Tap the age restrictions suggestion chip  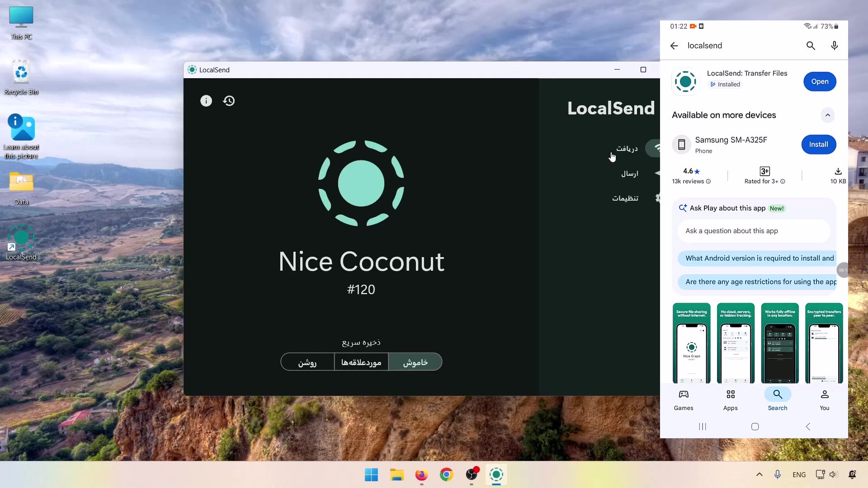point(757,282)
